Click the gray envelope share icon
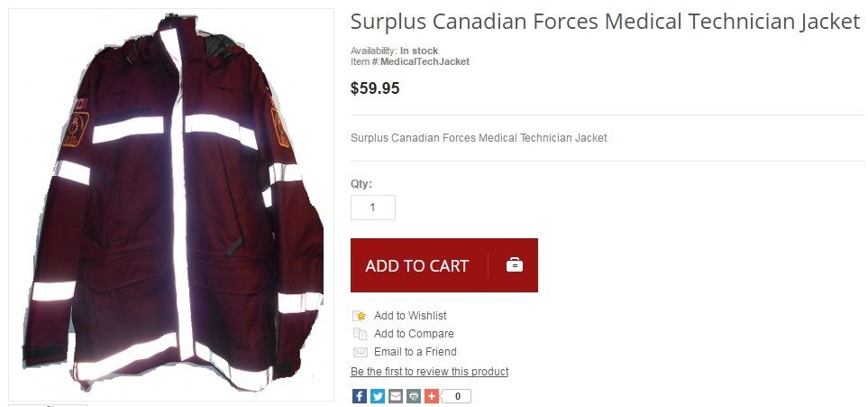This screenshot has height=407, width=868. [x=396, y=396]
